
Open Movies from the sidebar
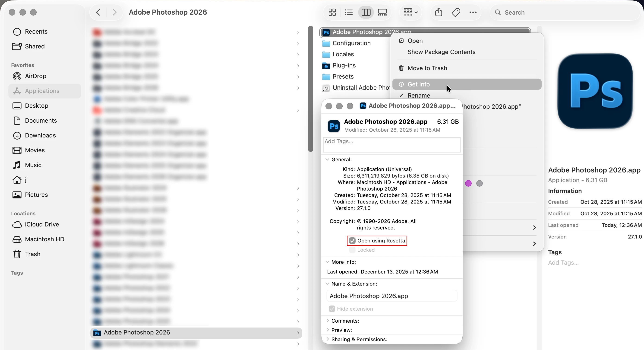pyautogui.click(x=44, y=150)
